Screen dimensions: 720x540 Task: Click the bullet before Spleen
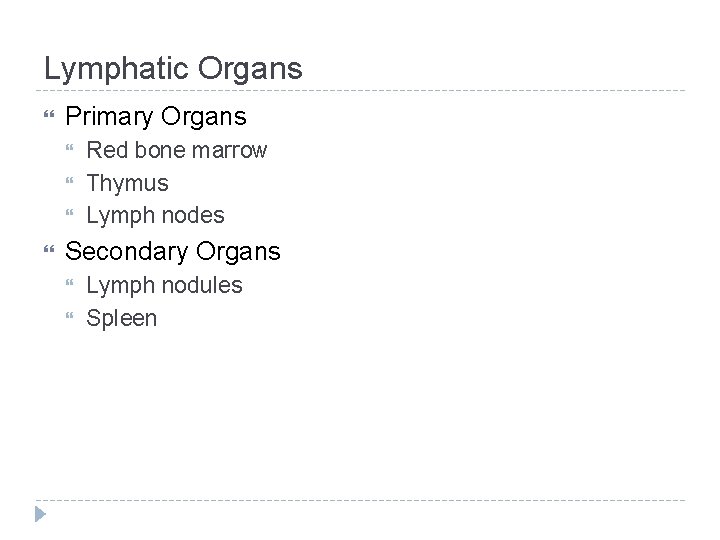pos(72,318)
